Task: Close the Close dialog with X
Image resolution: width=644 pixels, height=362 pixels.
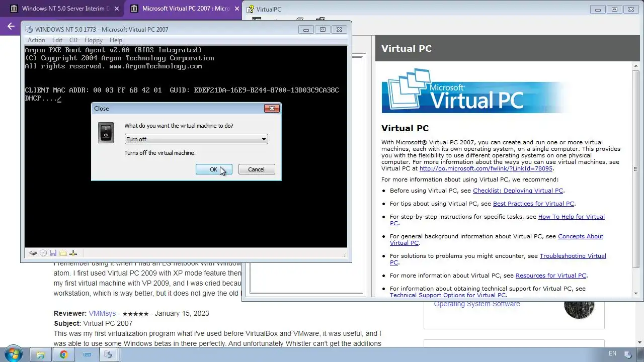Action: (x=272, y=108)
